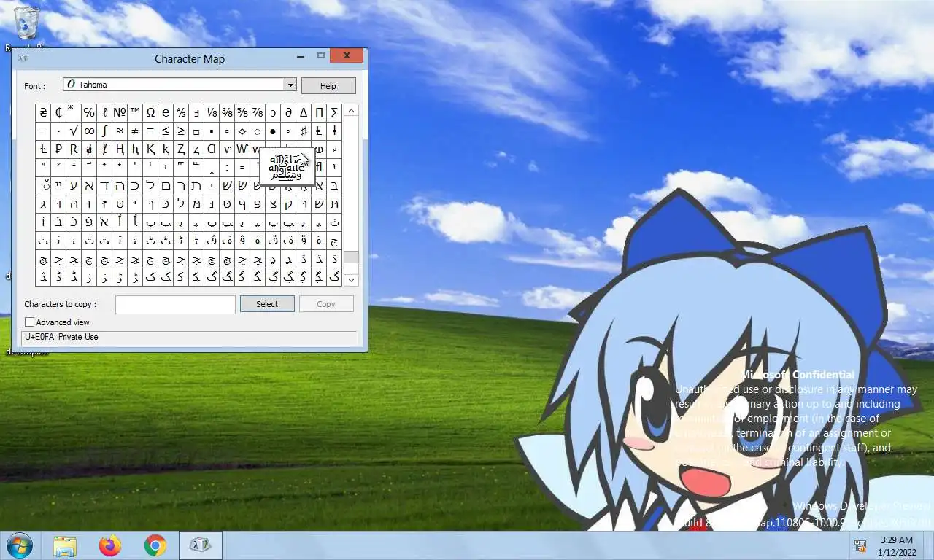The image size is (934, 560).
Task: Open Google Chrome from the taskbar
Action: (155, 545)
